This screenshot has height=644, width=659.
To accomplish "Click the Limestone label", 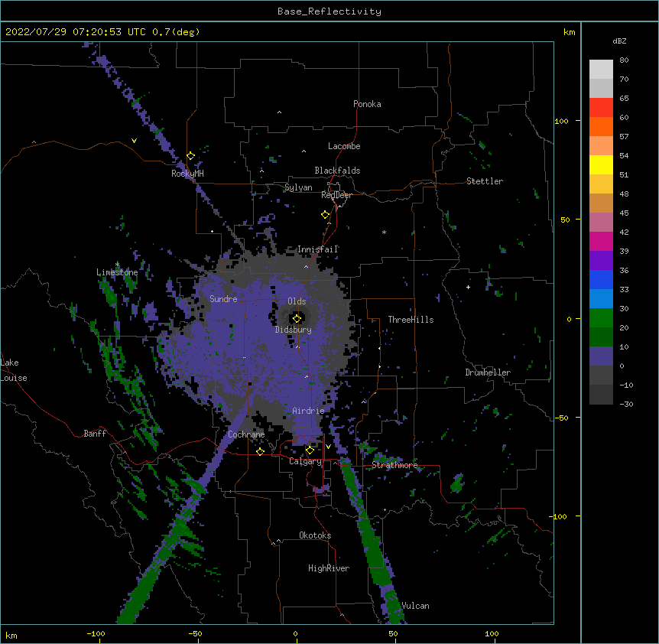I will [x=117, y=272].
